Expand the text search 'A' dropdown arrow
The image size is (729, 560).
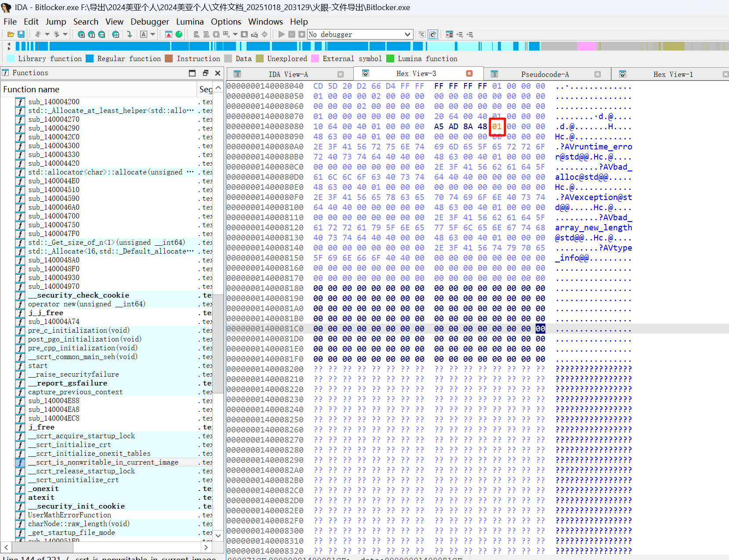tap(152, 34)
